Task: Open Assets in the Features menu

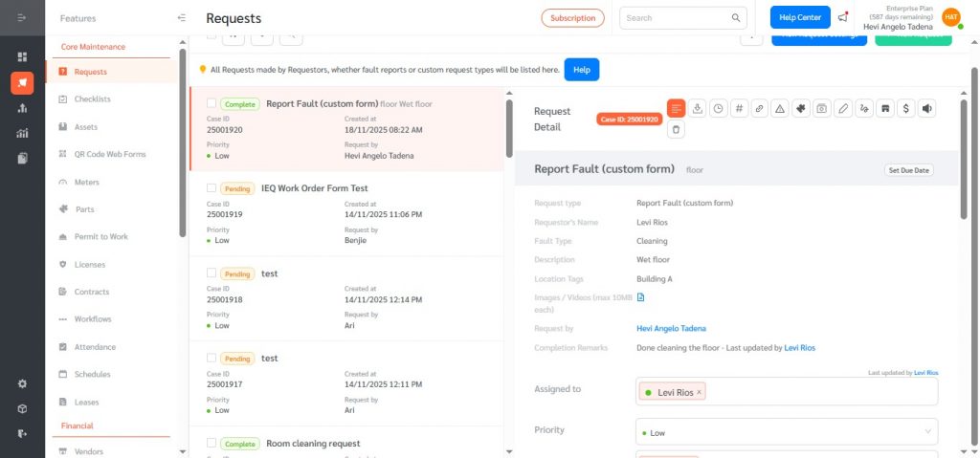Action: (x=86, y=126)
